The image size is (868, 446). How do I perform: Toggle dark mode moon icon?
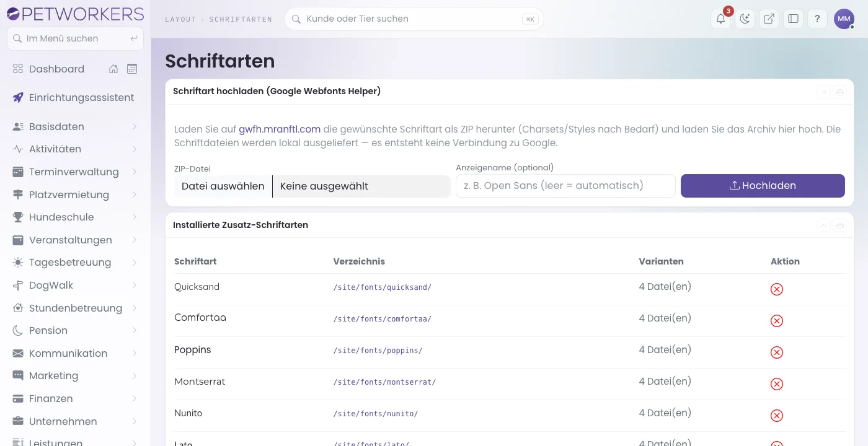point(745,19)
